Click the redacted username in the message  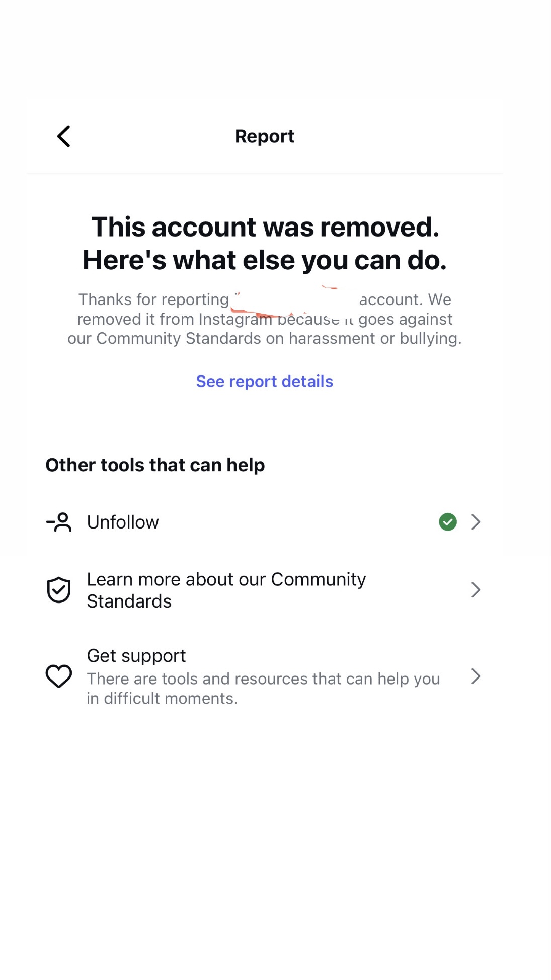point(293,301)
